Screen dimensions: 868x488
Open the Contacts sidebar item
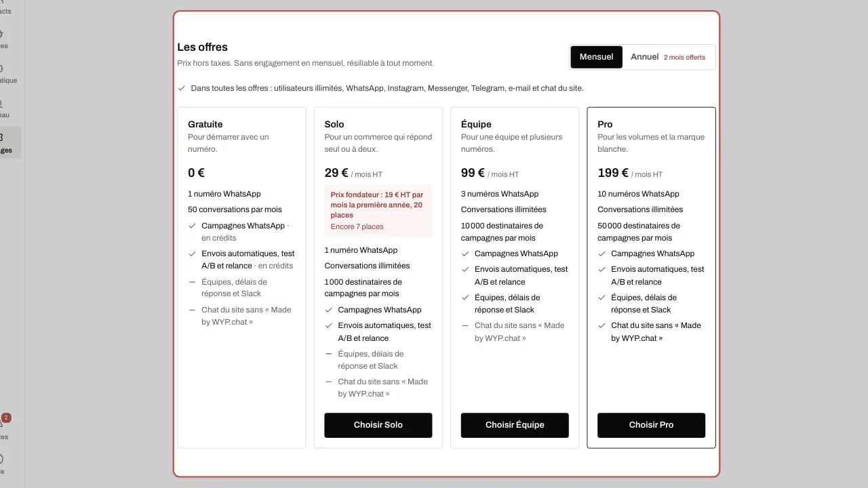coord(5,10)
